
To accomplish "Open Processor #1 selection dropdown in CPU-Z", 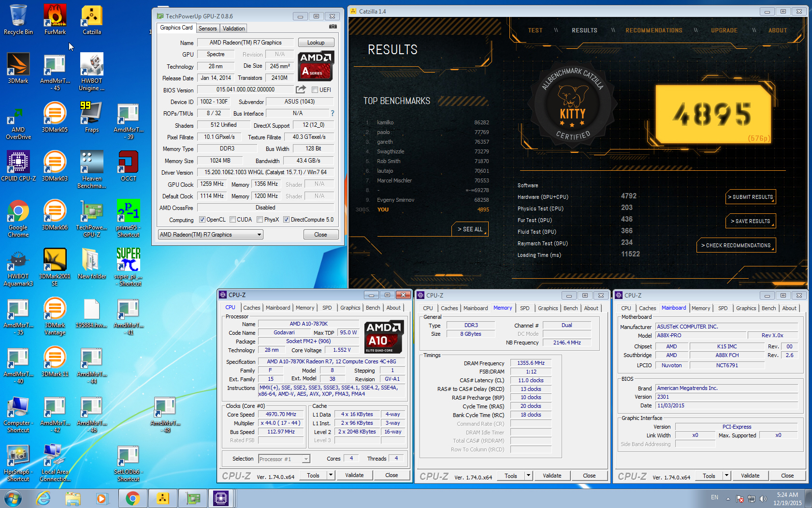I will 284,459.
